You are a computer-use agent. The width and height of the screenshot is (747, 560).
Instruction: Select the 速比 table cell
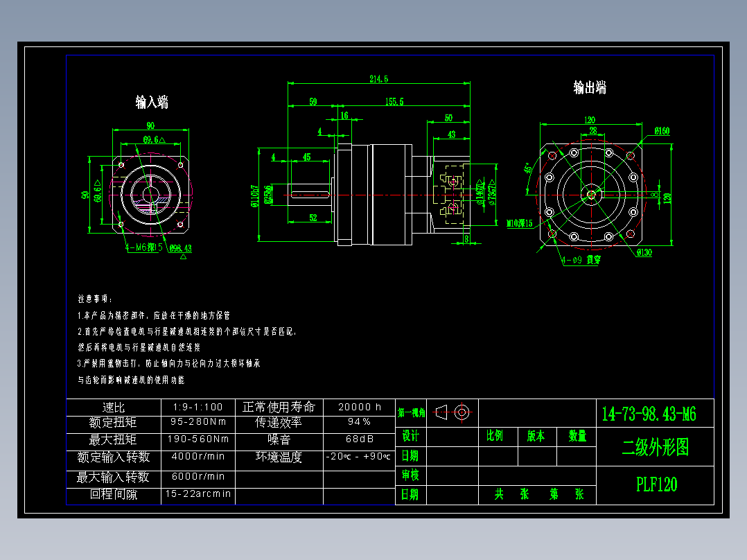[114, 408]
